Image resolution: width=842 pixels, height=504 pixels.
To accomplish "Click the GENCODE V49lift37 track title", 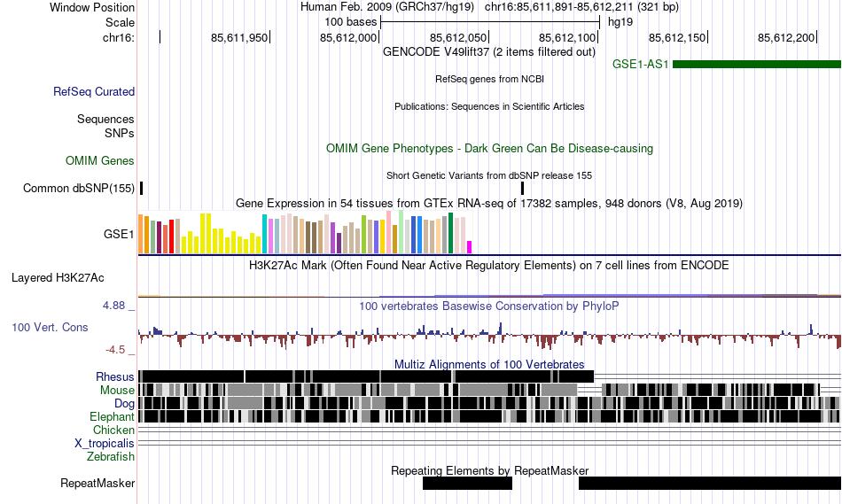I will point(488,52).
